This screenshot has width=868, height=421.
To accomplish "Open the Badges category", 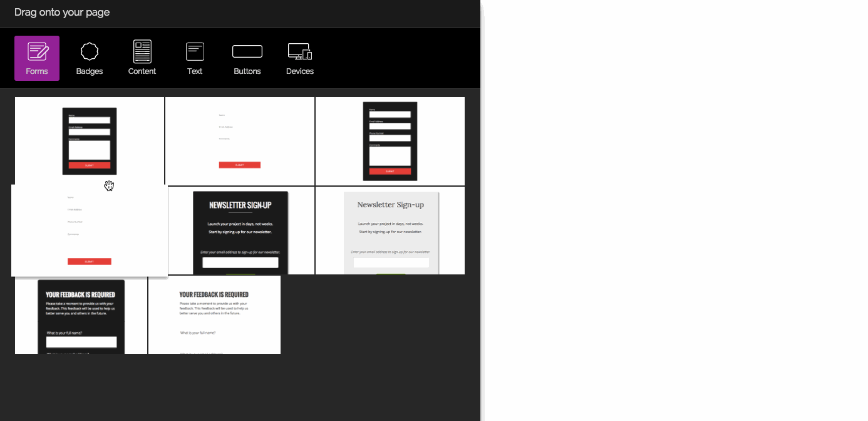I will [90, 58].
